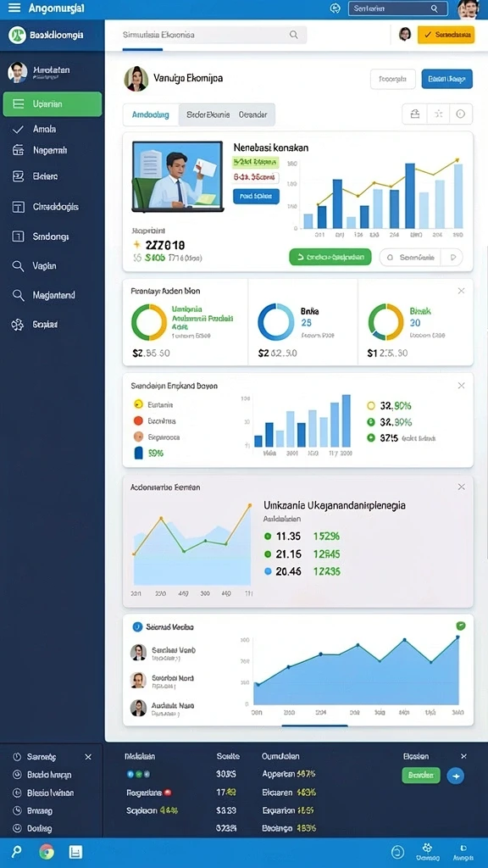Click the presenter video thumbnail
Viewport: 488px width, 868px height.
coord(177,176)
